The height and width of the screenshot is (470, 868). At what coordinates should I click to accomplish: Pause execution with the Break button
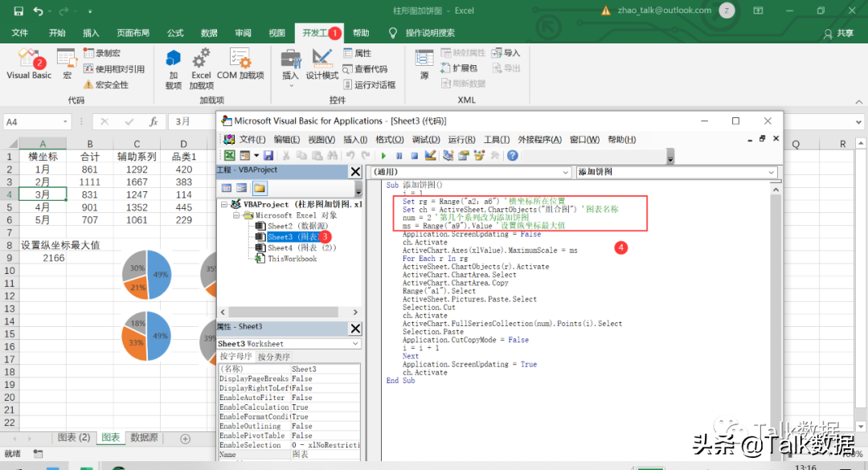399,156
